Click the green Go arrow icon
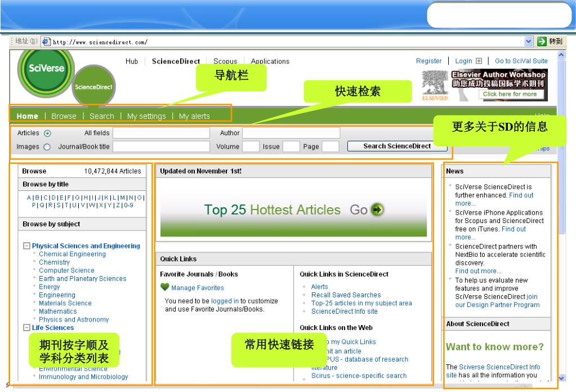The image size is (576, 392). pos(377,210)
